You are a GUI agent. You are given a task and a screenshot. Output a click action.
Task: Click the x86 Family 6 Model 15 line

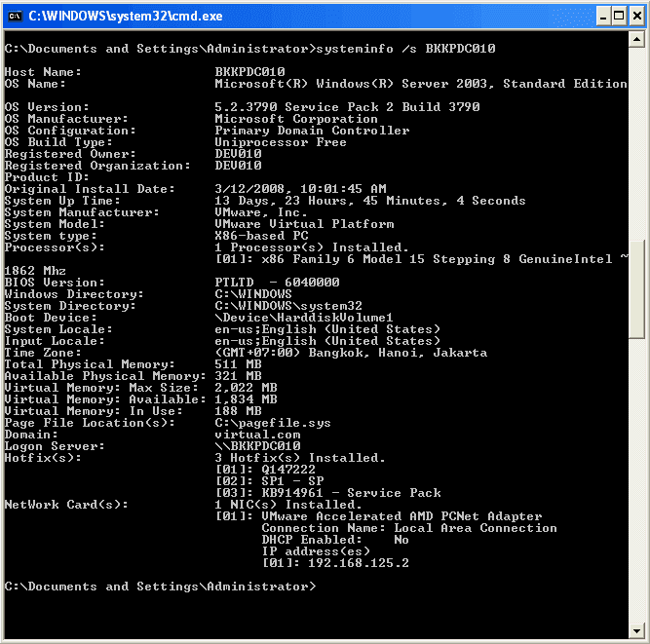tap(422, 259)
